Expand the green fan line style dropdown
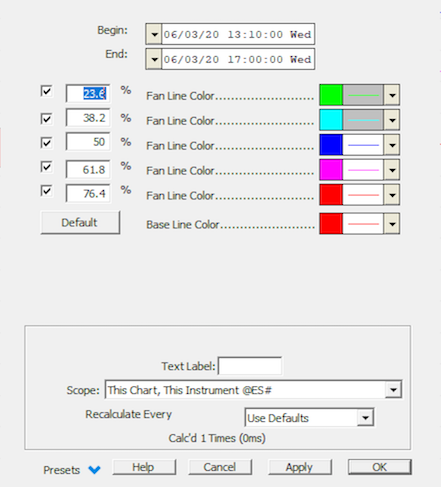The height and width of the screenshot is (487, 441). pos(392,95)
